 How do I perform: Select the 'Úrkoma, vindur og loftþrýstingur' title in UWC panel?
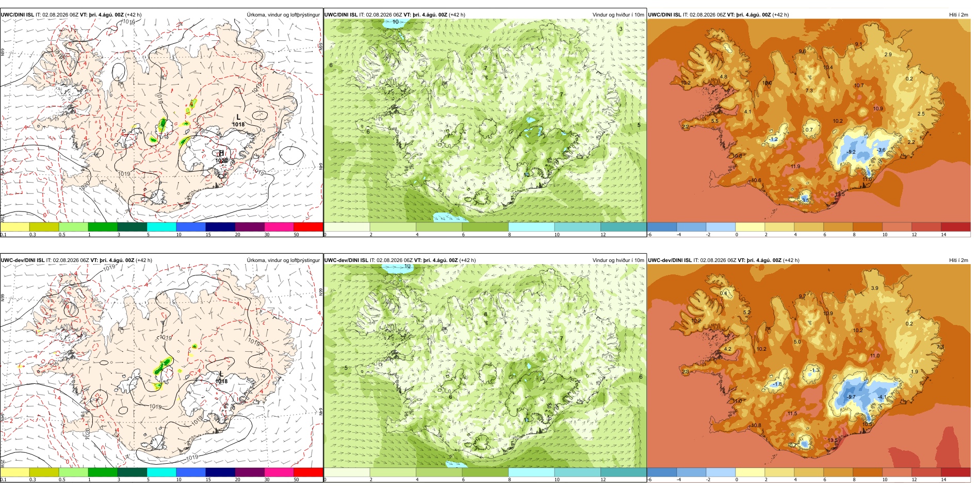click(x=283, y=15)
